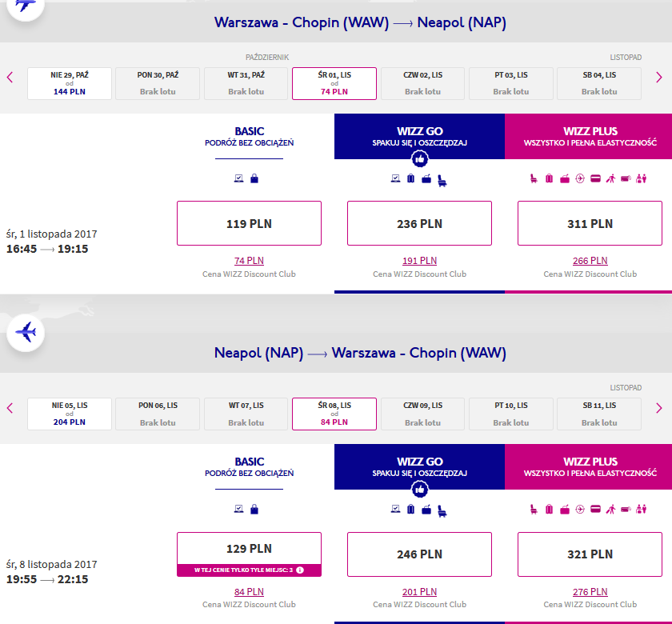Screen dimensions: 672x624
Task: Click WIZZ GO cabin bag icon, return flight
Action: pyautogui.click(x=426, y=509)
